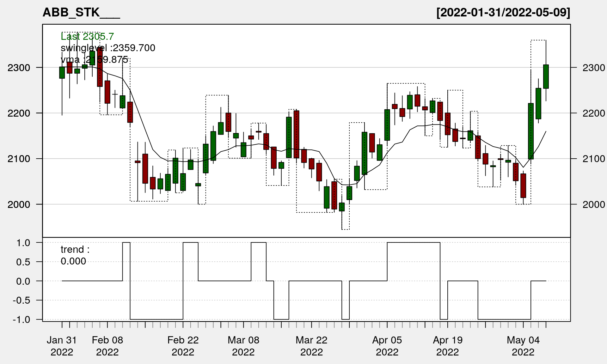The height and width of the screenshot is (364, 607).
Task: Click the swinglevel 2359.700 text
Action: (108, 48)
